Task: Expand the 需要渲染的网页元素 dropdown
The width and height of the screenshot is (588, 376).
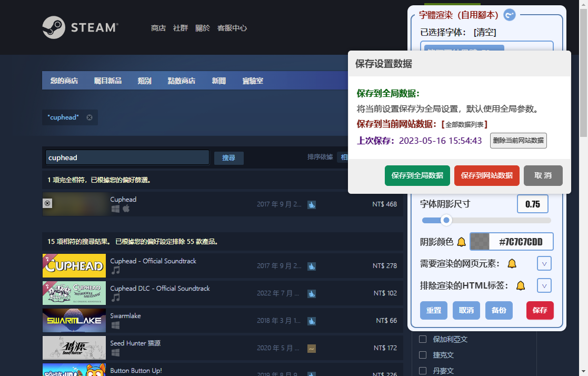Action: click(x=544, y=263)
